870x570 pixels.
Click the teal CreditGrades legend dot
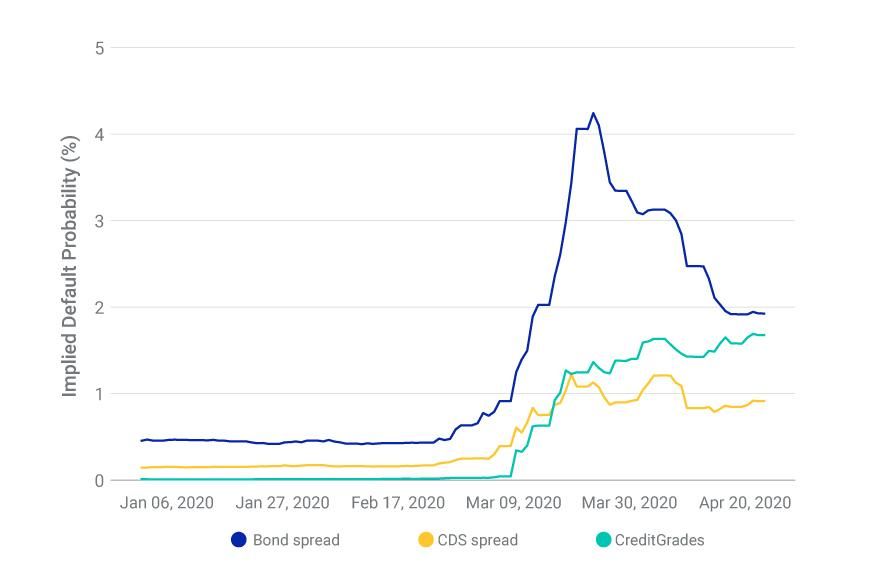[x=603, y=540]
